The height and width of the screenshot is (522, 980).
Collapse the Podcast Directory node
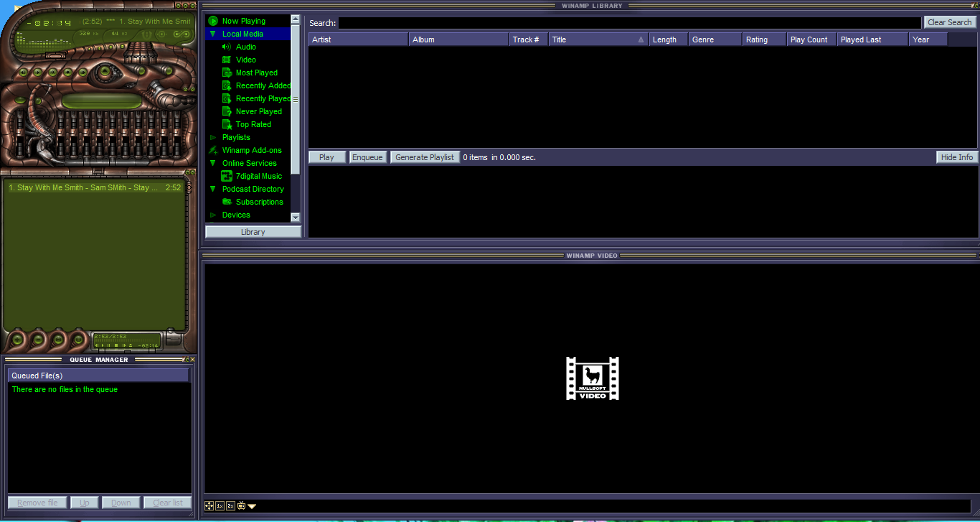point(213,189)
